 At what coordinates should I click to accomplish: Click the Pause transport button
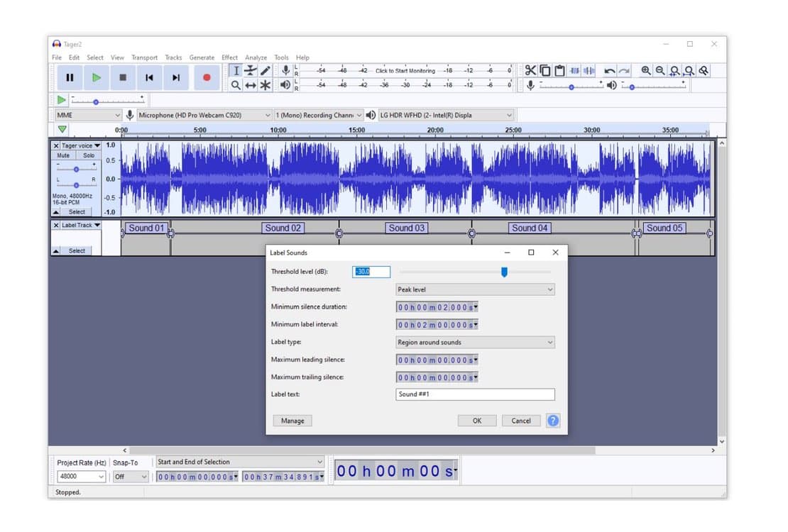70,78
